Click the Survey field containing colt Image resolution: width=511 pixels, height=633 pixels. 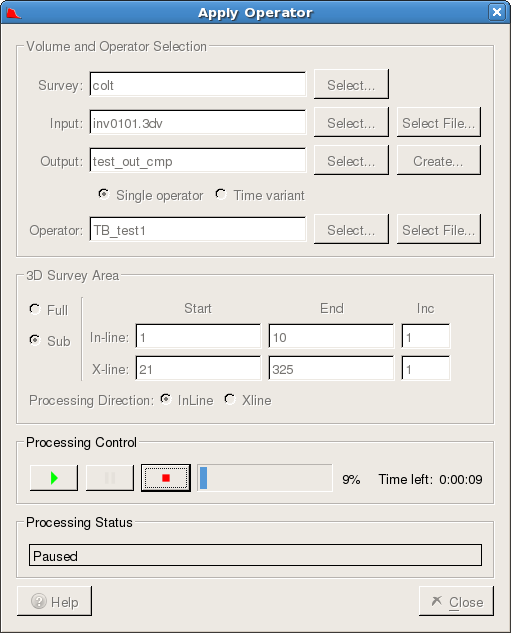(198, 84)
